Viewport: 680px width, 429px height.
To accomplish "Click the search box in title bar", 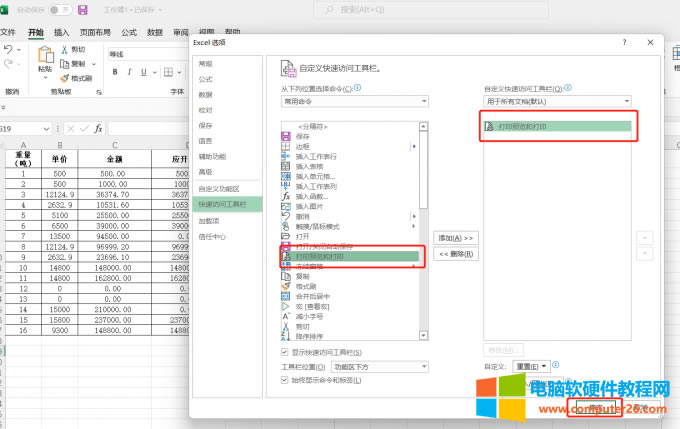I will 420,10.
